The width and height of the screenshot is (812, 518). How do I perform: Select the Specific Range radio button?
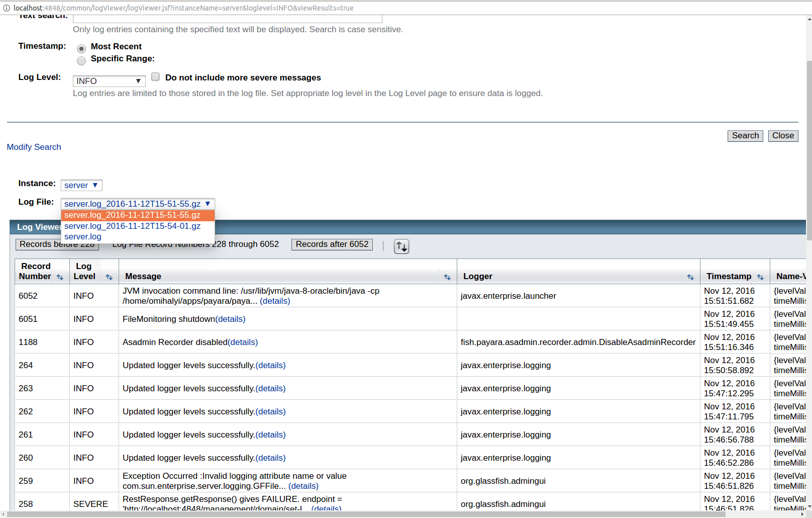[81, 61]
